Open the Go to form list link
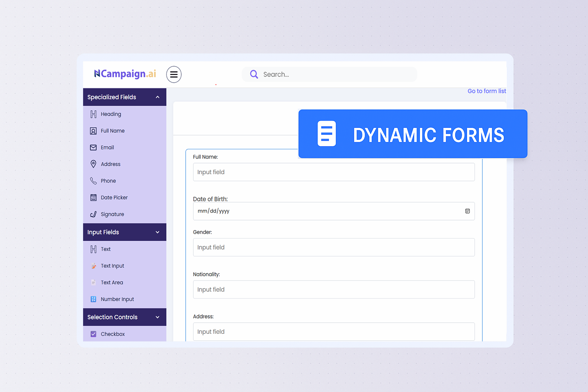Viewport: 588px width, 392px height. click(x=487, y=91)
